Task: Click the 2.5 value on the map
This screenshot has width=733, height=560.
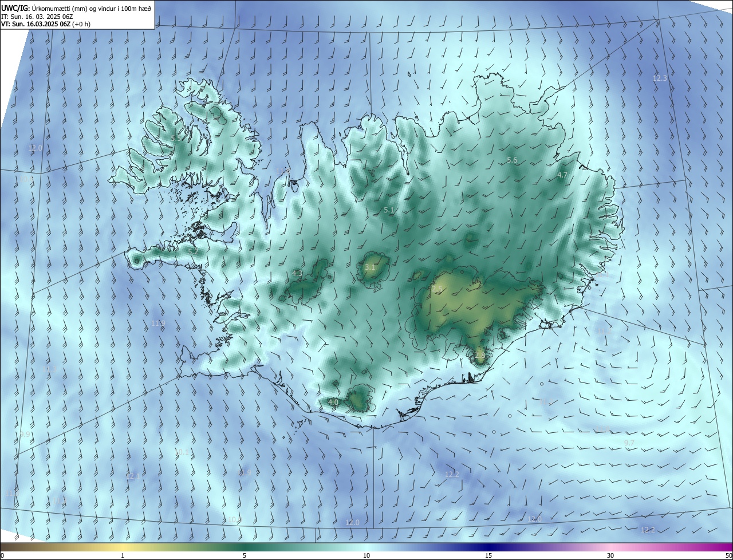Action: click(438, 290)
